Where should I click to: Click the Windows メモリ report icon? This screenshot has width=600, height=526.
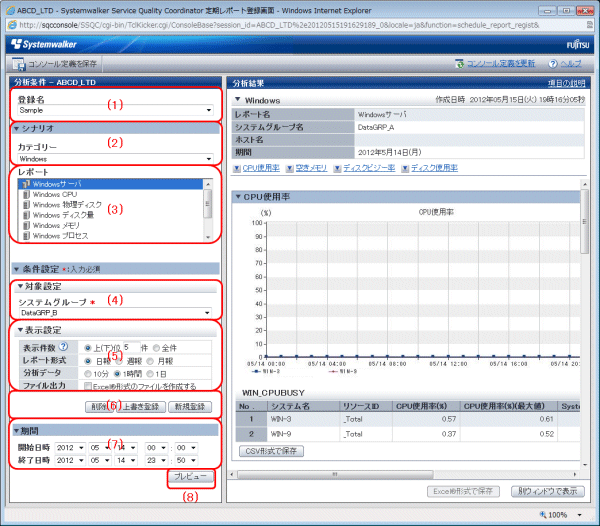(26, 225)
